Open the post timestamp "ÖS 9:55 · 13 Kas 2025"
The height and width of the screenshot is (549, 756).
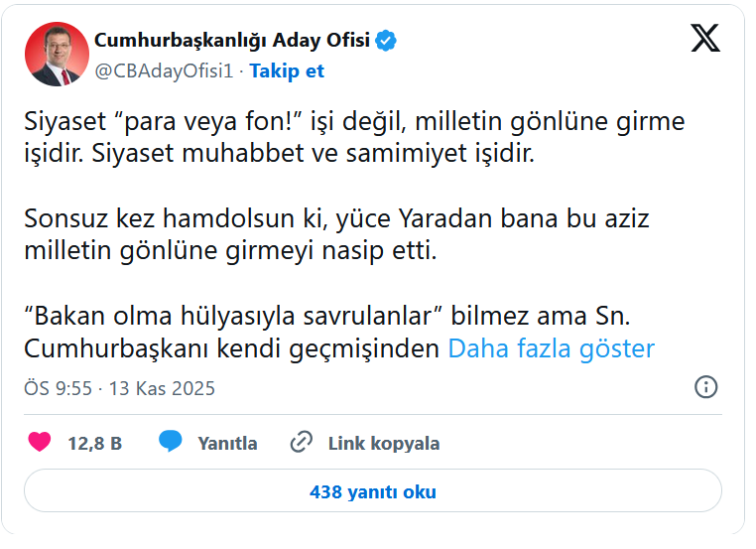click(x=119, y=388)
